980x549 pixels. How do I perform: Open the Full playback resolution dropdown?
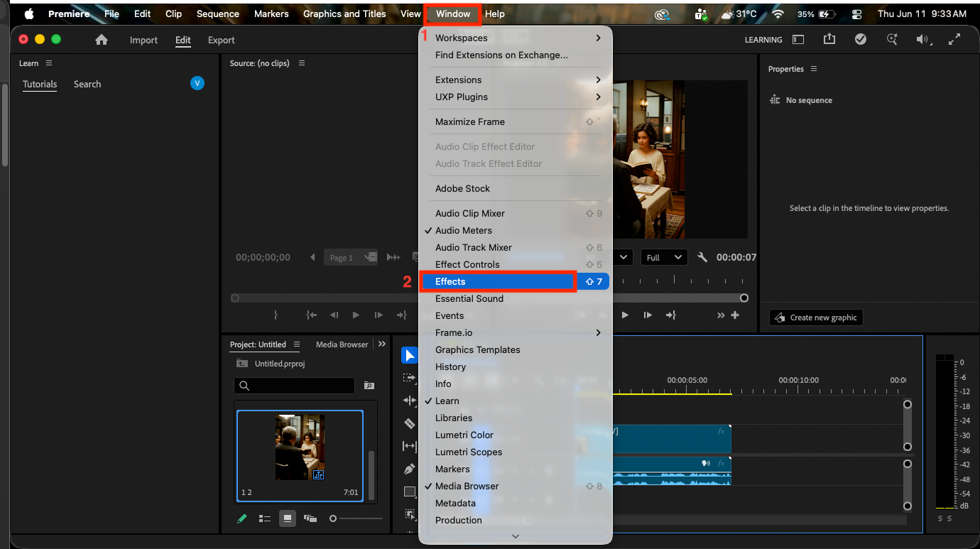(x=664, y=257)
